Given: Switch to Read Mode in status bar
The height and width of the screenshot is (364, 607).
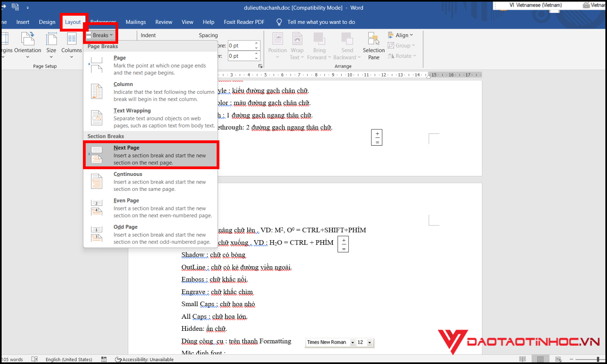Looking at the screenshot, I should (522, 359).
